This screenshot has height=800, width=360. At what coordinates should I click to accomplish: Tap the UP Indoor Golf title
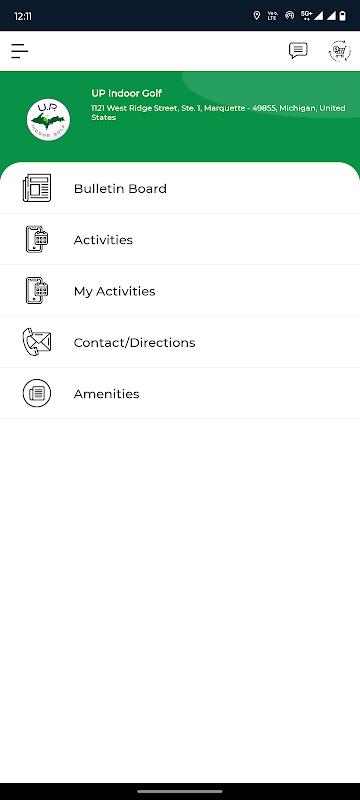click(x=126, y=93)
